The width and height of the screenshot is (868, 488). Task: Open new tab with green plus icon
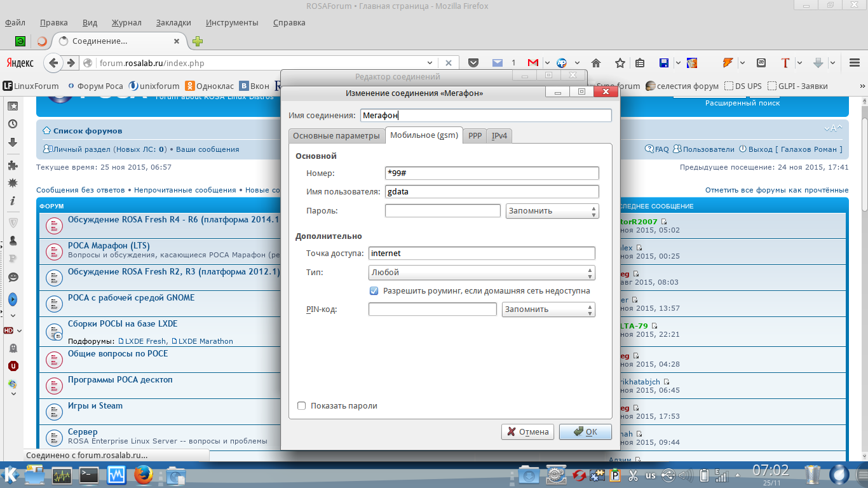point(198,41)
